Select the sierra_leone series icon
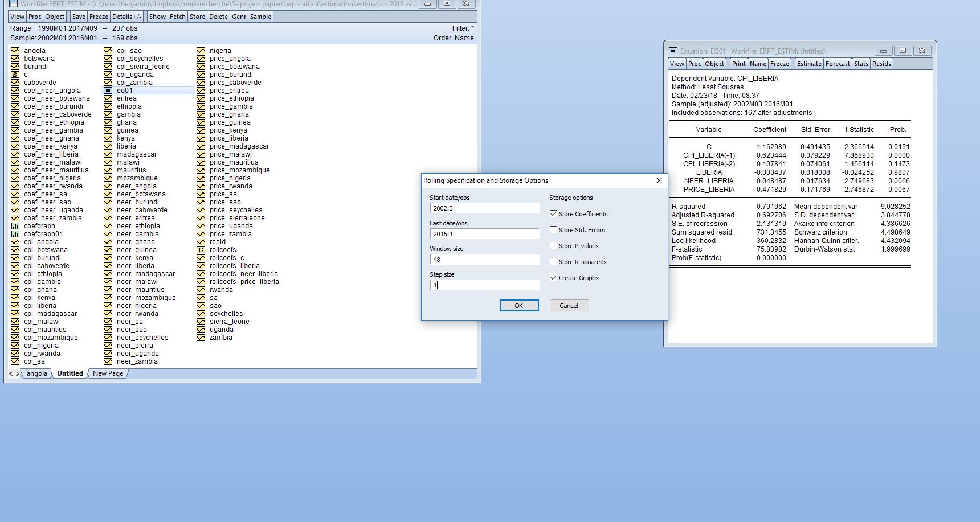The height and width of the screenshot is (522, 980). click(x=201, y=322)
